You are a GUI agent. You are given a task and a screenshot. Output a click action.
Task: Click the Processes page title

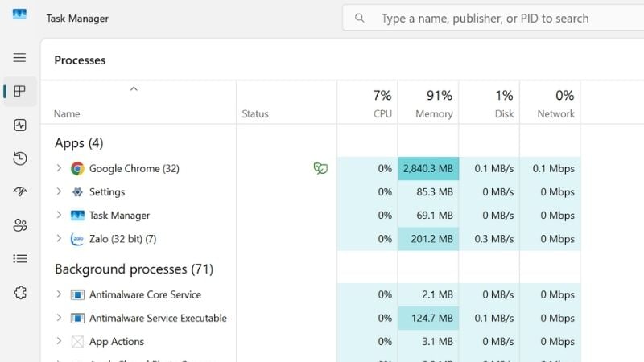pos(80,60)
